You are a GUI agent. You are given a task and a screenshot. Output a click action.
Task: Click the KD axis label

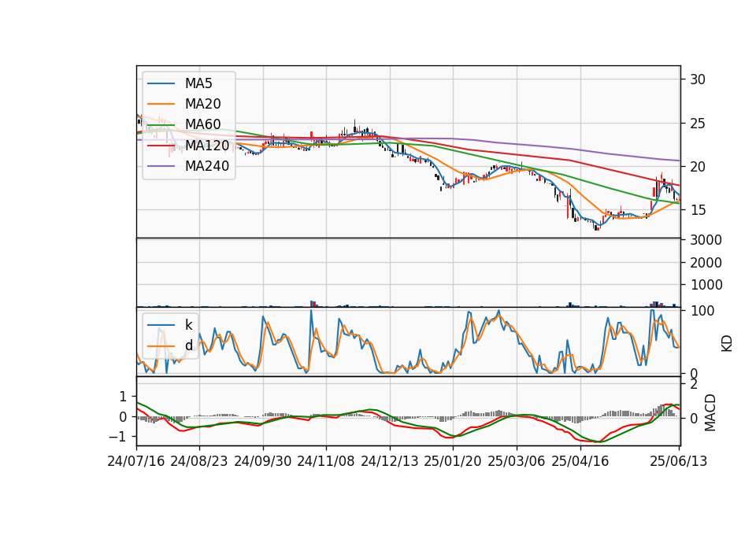[727, 343]
